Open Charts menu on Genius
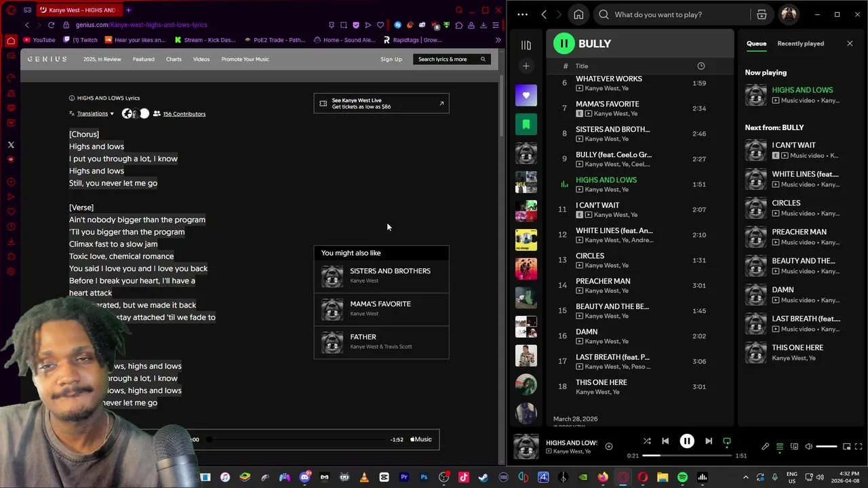 pyautogui.click(x=174, y=59)
